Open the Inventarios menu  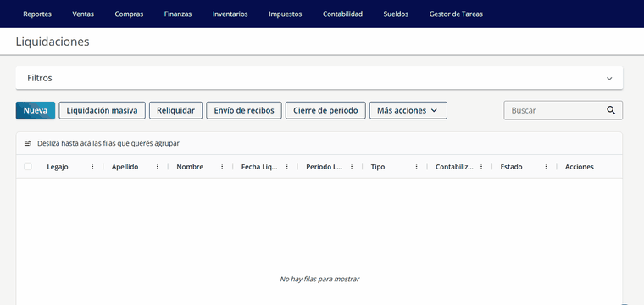pos(230,14)
